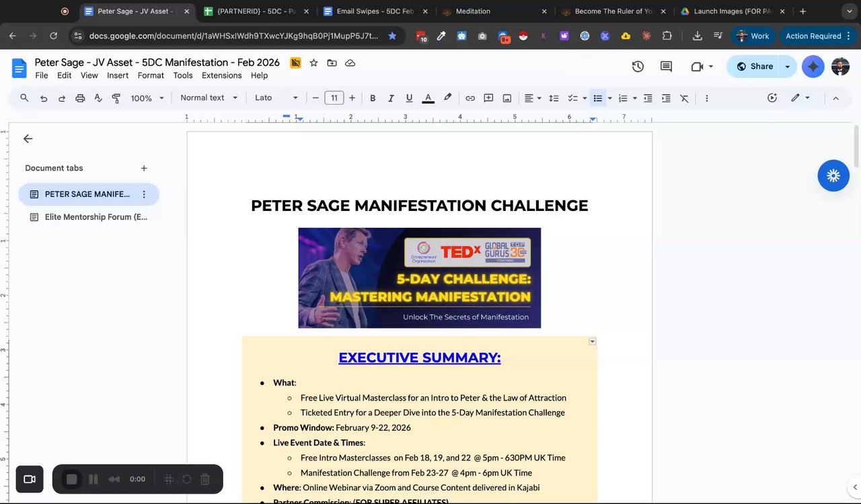Open the File menu
Viewport: 861px width, 504px height.
(x=41, y=75)
